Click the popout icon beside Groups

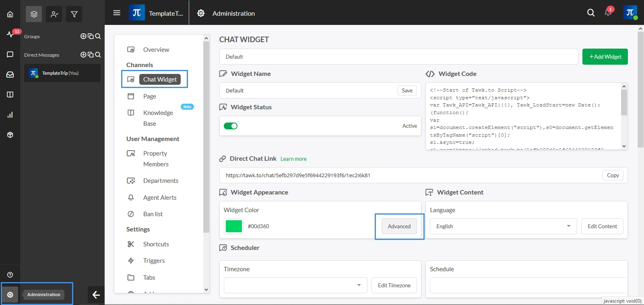click(91, 36)
